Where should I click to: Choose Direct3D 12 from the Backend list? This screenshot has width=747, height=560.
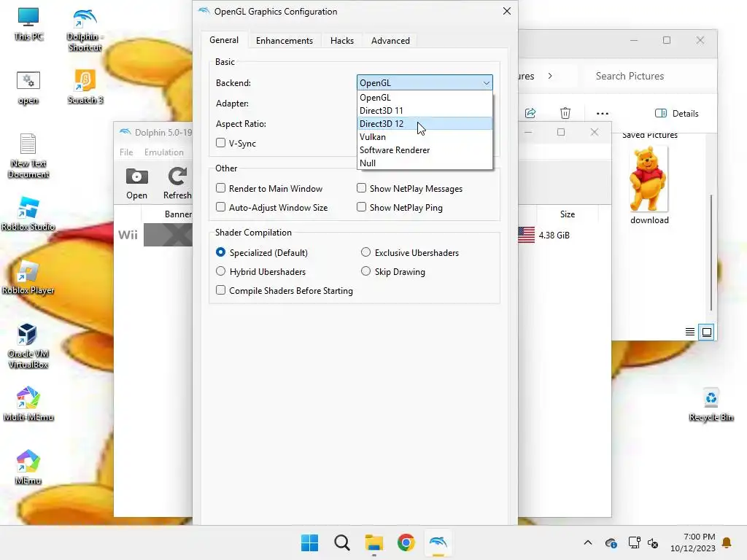(x=425, y=123)
